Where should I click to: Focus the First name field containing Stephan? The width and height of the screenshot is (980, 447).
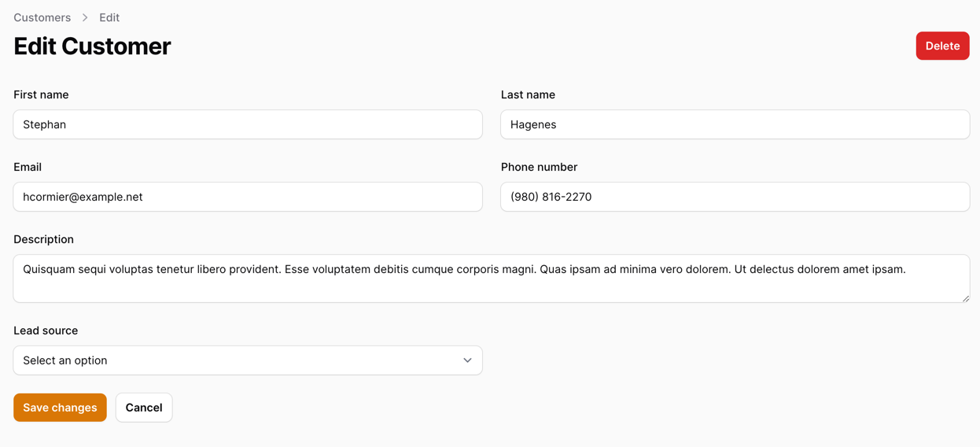248,124
